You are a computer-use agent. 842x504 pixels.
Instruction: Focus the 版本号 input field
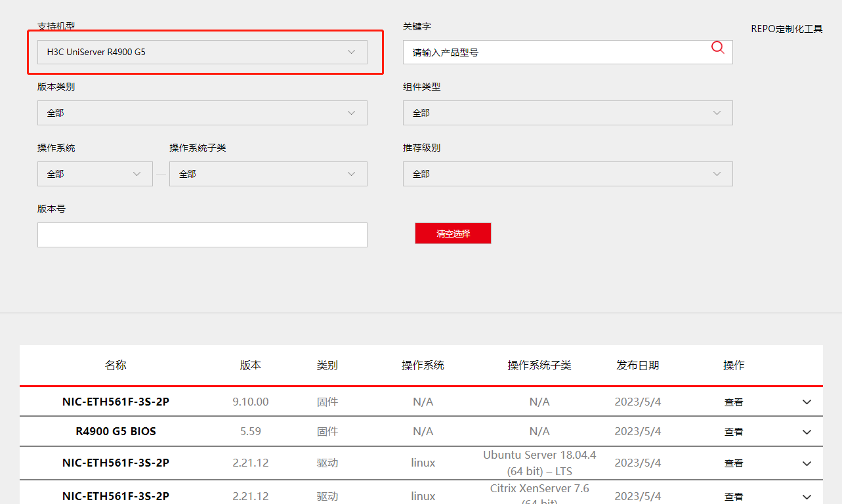click(202, 235)
